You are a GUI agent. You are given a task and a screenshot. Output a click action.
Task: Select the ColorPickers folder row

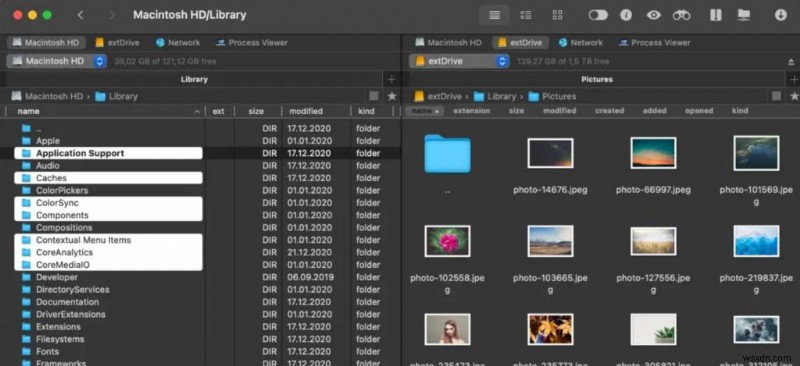click(201, 190)
